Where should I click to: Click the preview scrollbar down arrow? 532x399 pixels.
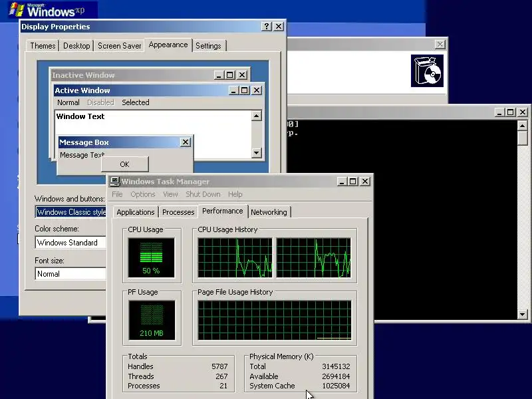(257, 153)
